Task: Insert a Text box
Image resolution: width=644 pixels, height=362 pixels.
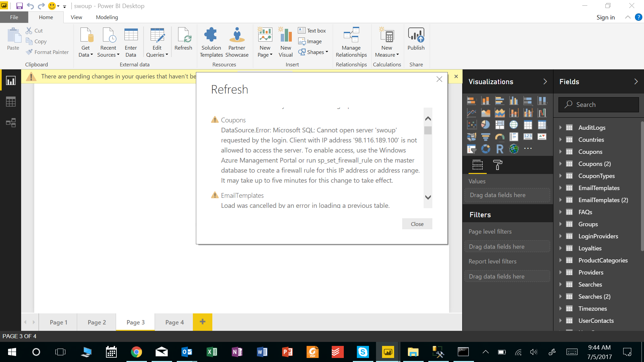Action: (x=312, y=31)
